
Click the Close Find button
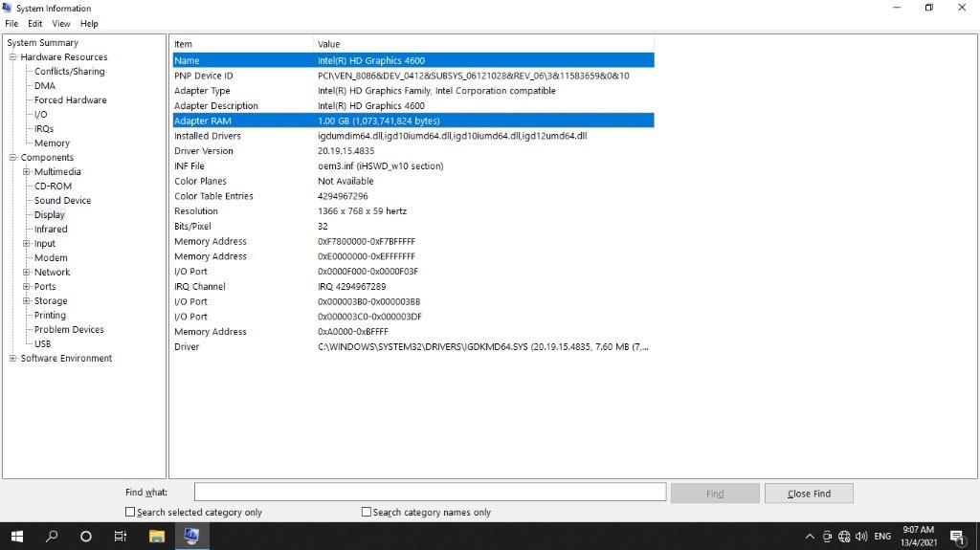[x=809, y=494]
